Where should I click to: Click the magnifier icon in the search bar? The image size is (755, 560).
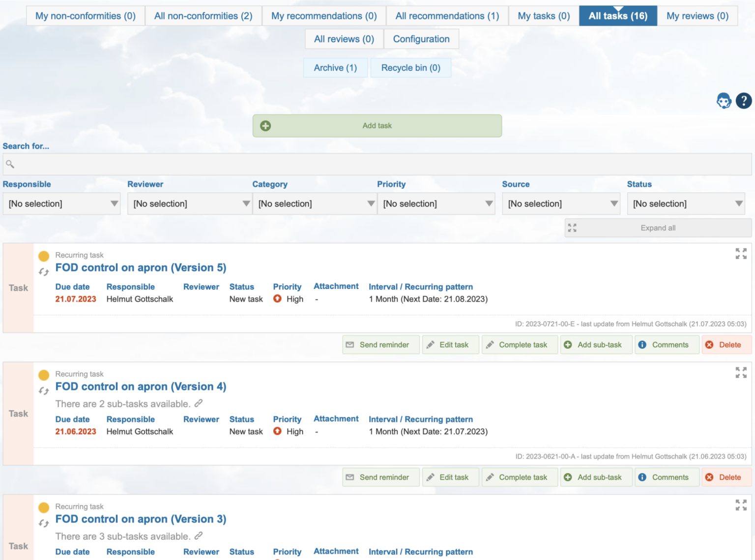tap(10, 164)
